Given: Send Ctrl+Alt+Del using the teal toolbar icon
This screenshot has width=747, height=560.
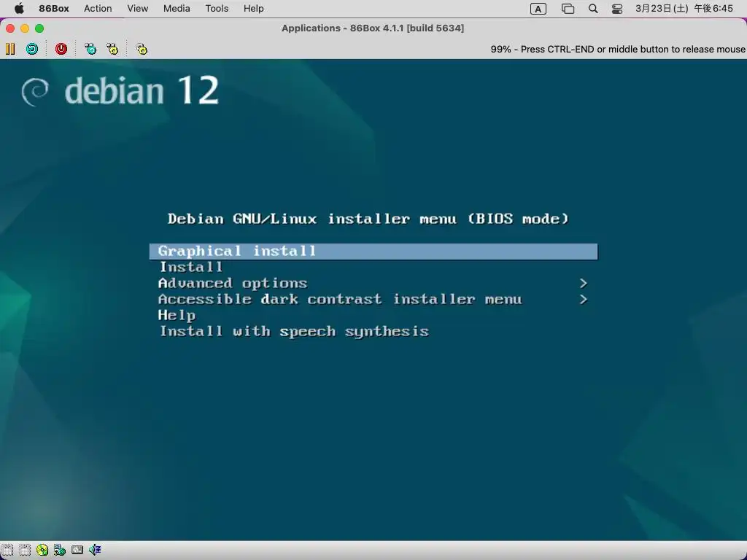Looking at the screenshot, I should coord(90,49).
